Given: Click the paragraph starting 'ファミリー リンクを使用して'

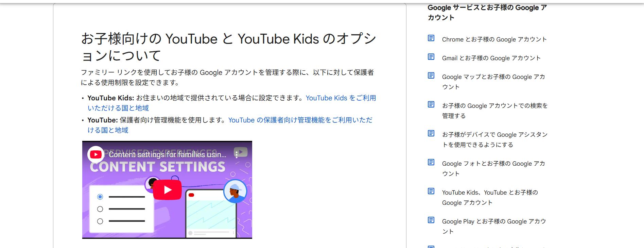Looking at the screenshot, I should [227, 78].
